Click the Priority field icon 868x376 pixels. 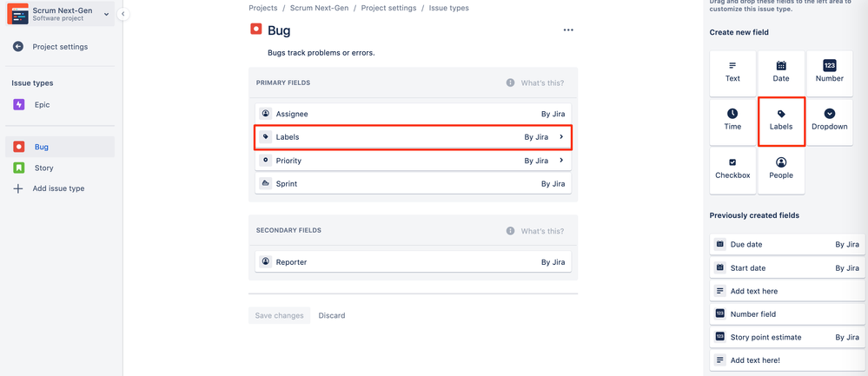point(266,160)
